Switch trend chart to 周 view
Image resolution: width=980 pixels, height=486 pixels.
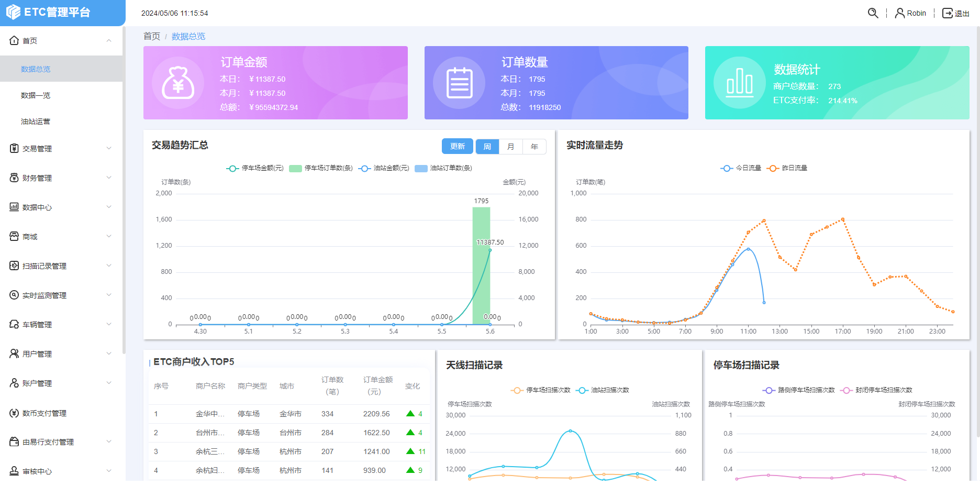(487, 147)
